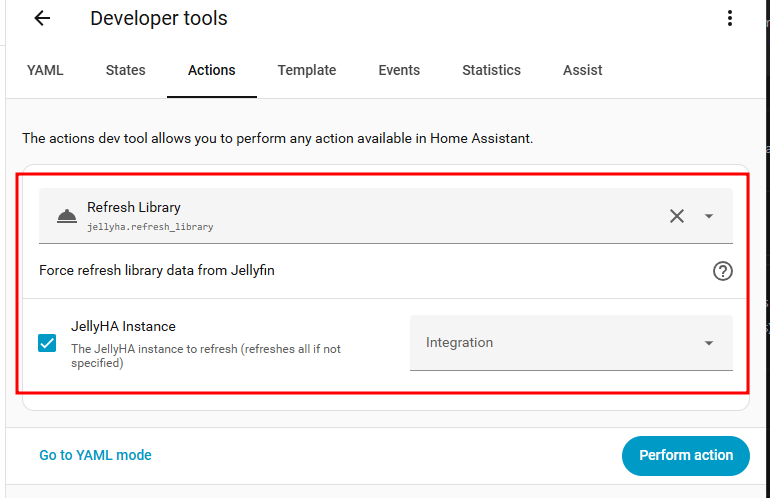Screen dimensions: 770x498
Task: Clear the selected Refresh Library action
Action: click(677, 216)
